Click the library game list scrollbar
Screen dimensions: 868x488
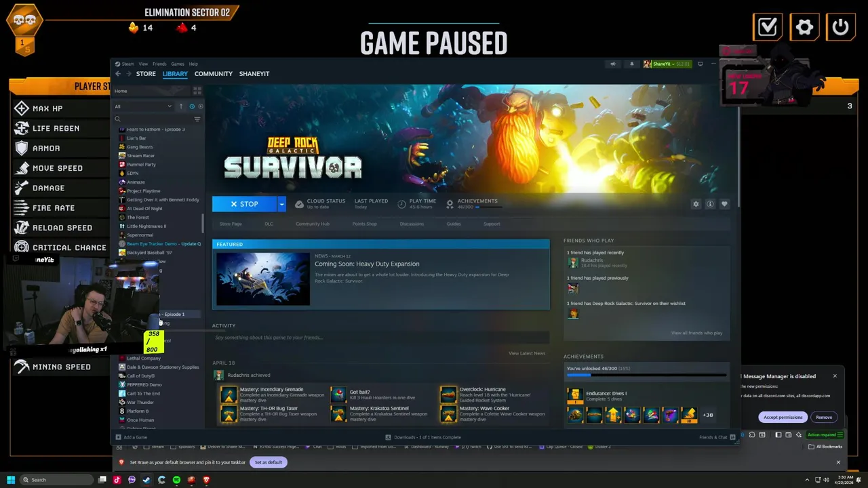coord(203,224)
